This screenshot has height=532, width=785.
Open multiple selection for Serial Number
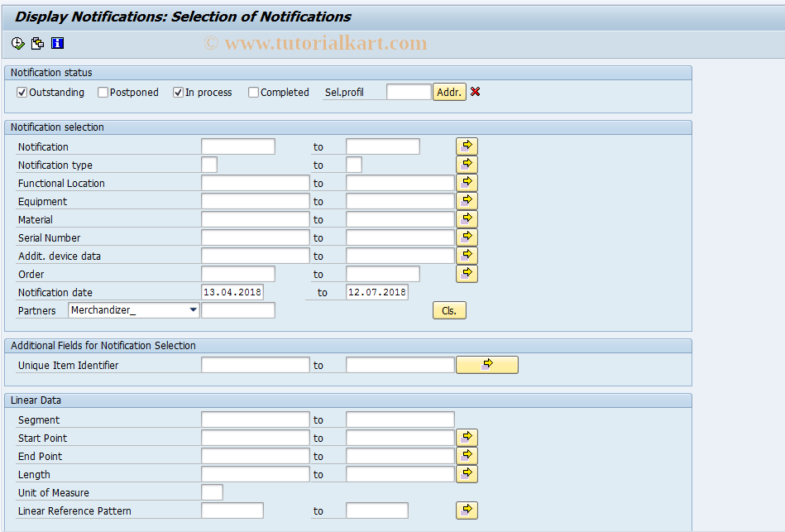point(467,237)
